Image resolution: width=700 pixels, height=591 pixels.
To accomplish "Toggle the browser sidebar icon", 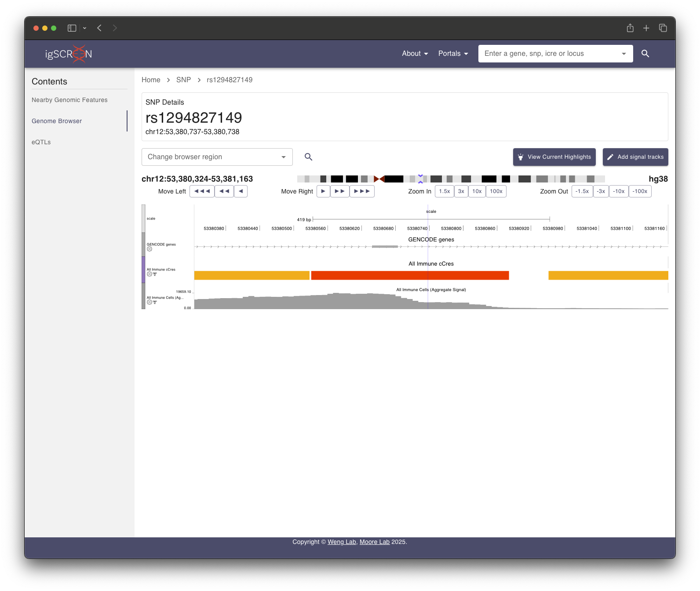I will (x=72, y=28).
